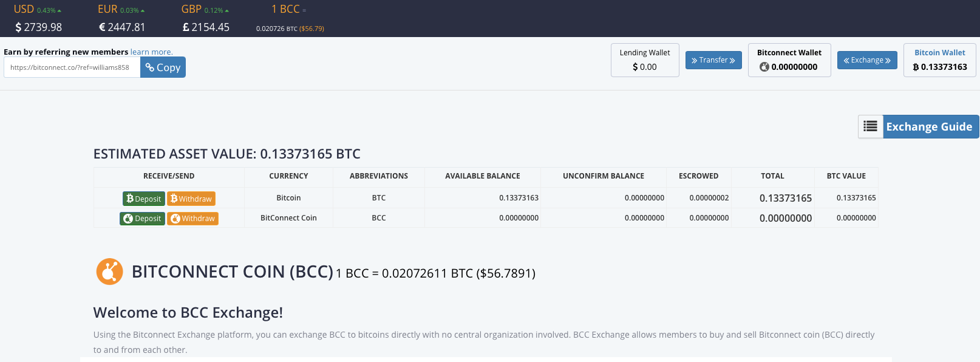Click the 1 BCC rate header

285,9
